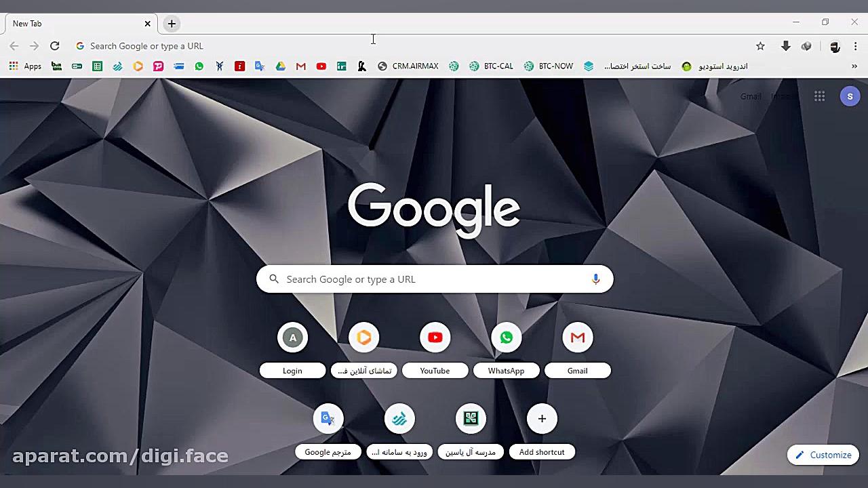Open the pink P bookmark icon
Viewport: 868px width, 488px height.
(x=159, y=66)
